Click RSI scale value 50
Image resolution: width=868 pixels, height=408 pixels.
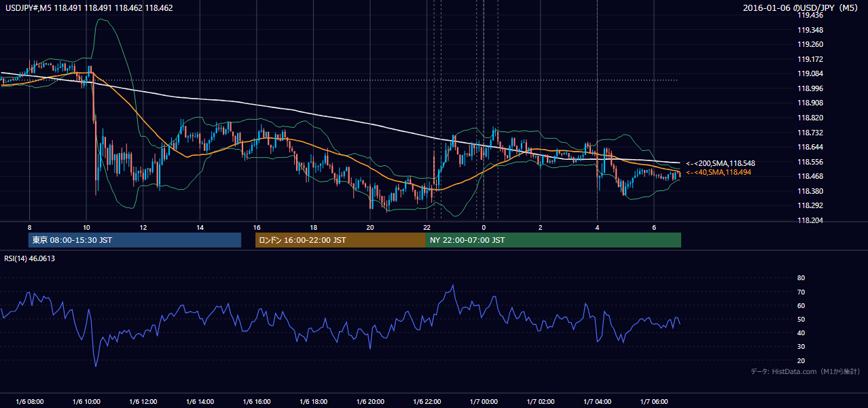click(x=801, y=319)
